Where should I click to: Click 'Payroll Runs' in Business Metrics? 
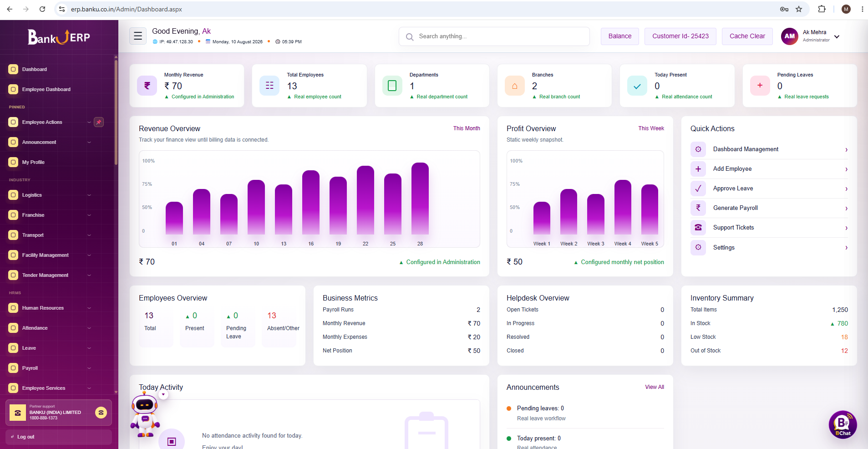click(x=338, y=310)
